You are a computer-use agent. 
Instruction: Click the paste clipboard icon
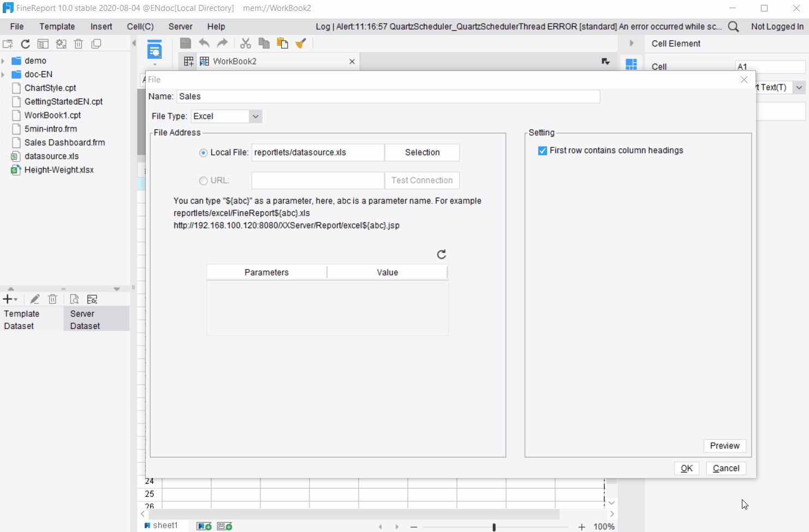point(282,43)
